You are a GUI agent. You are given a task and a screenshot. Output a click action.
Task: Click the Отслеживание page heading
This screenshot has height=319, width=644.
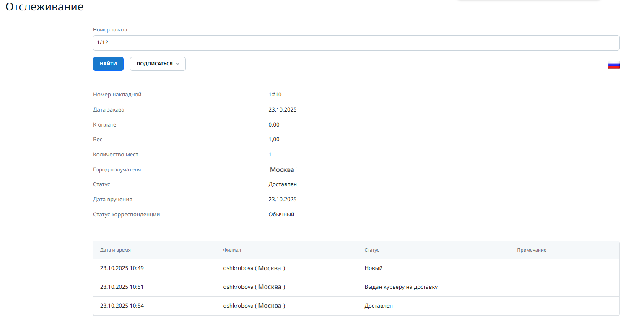pos(44,7)
